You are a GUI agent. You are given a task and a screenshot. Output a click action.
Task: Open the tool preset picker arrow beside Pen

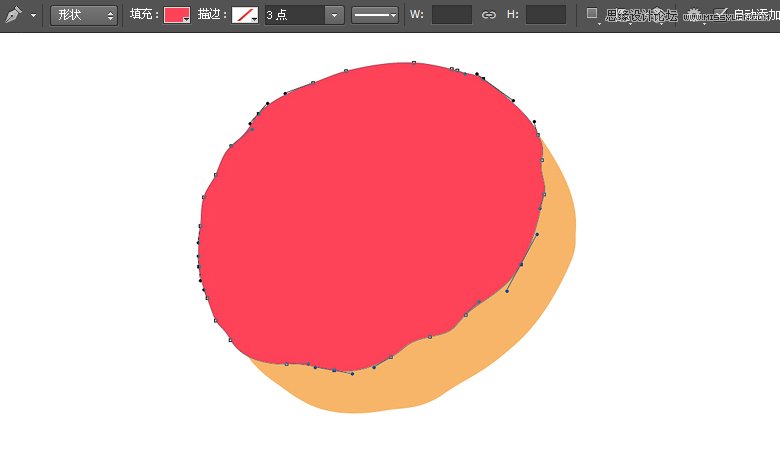coord(33,15)
